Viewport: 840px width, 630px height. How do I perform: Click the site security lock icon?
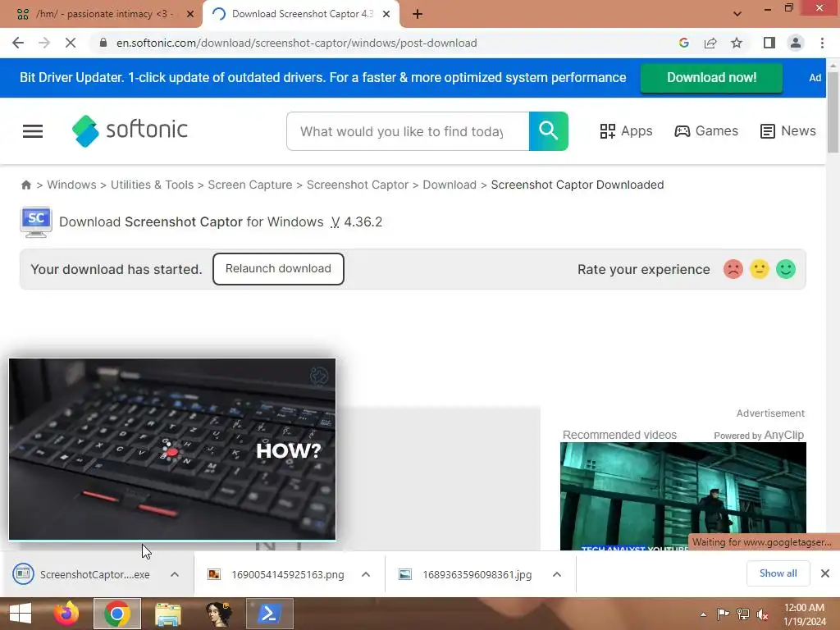point(103,43)
